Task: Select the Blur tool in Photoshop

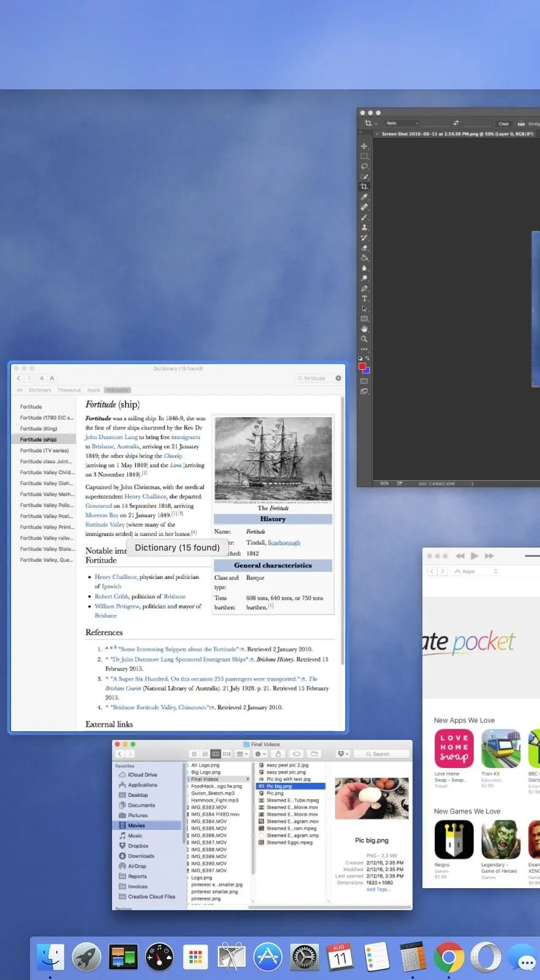Action: pos(364,268)
